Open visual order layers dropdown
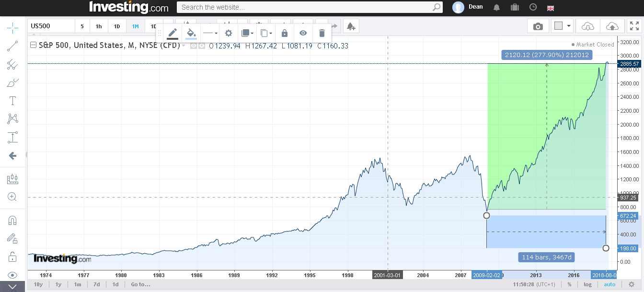 point(247,33)
